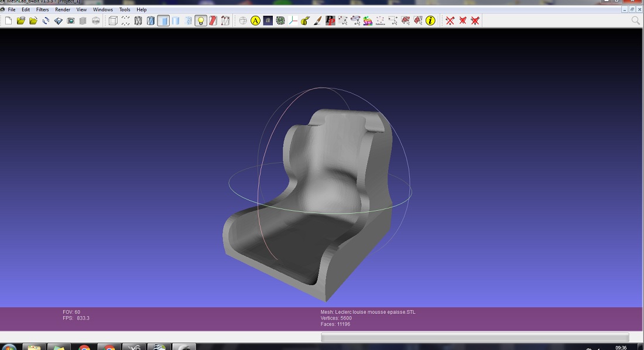This screenshot has height=350, width=644.
Task: Open the PickPoints PP tool
Action: (330, 20)
